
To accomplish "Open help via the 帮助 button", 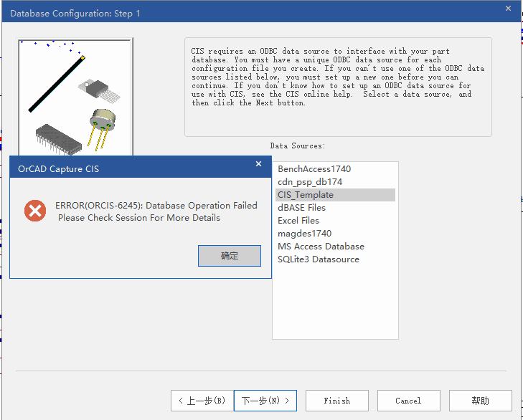I will (x=480, y=401).
